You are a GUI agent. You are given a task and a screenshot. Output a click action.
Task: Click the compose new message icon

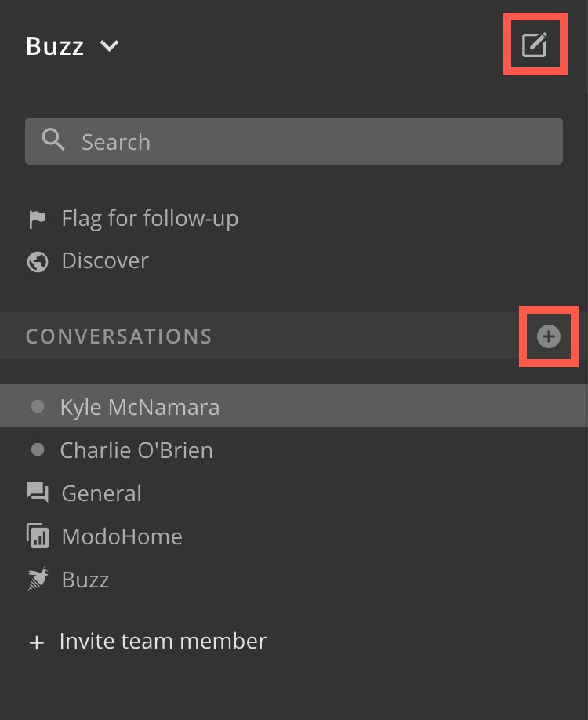(535, 45)
